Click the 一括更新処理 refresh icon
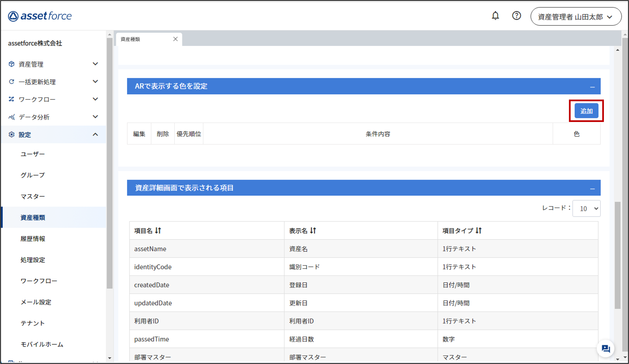 tap(12, 82)
